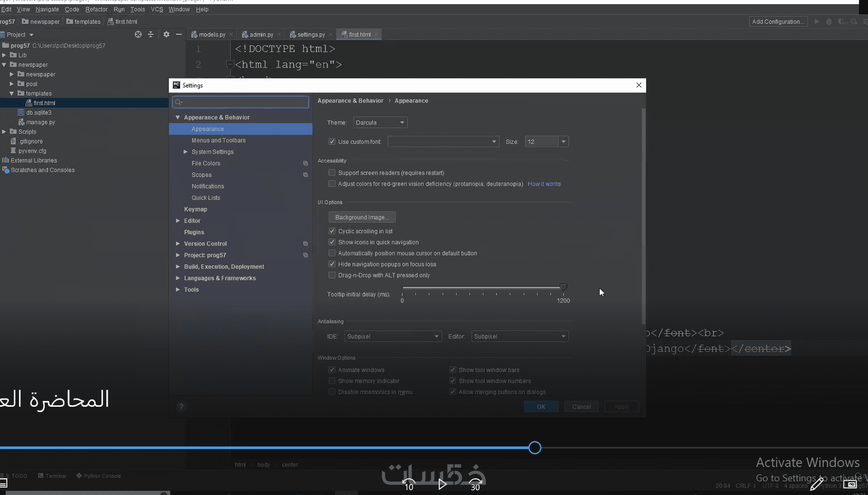The width and height of the screenshot is (868, 495).
Task: Open the Terminal tool window
Action: tap(52, 476)
